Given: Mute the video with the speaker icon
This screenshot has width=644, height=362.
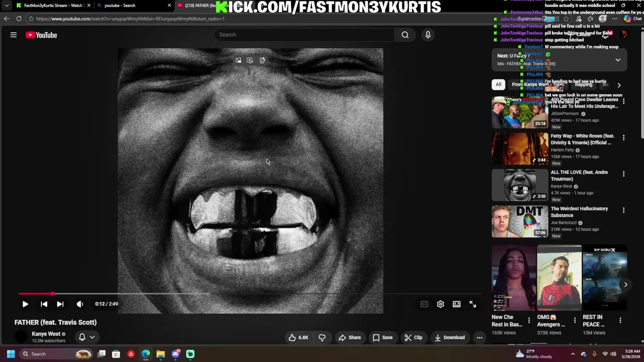Looking at the screenshot, I should pyautogui.click(x=79, y=304).
